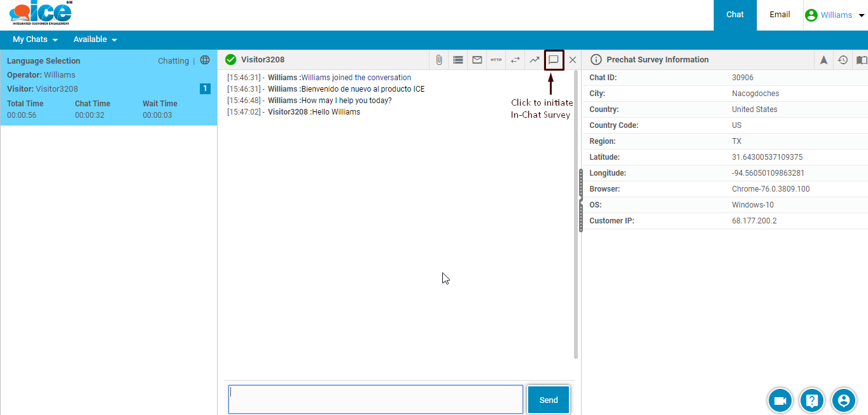868x415 pixels.
Task: Click the help question mark round button
Action: [812, 400]
